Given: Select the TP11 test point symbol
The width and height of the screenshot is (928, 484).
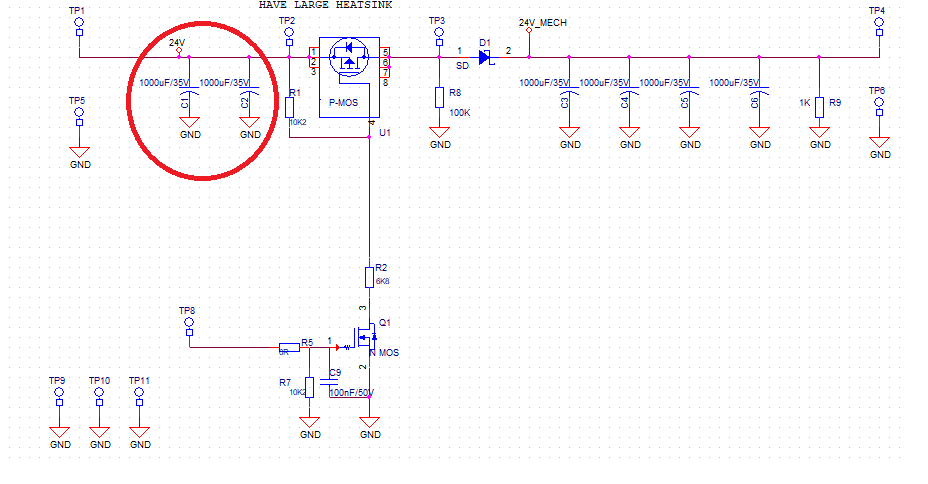Looking at the screenshot, I should pyautogui.click(x=139, y=398).
